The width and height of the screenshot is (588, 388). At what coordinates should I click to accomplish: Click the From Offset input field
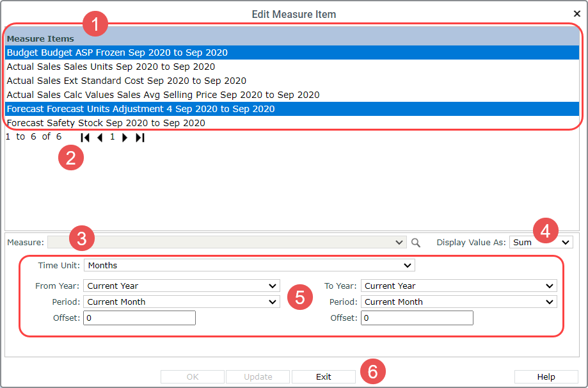pos(139,318)
